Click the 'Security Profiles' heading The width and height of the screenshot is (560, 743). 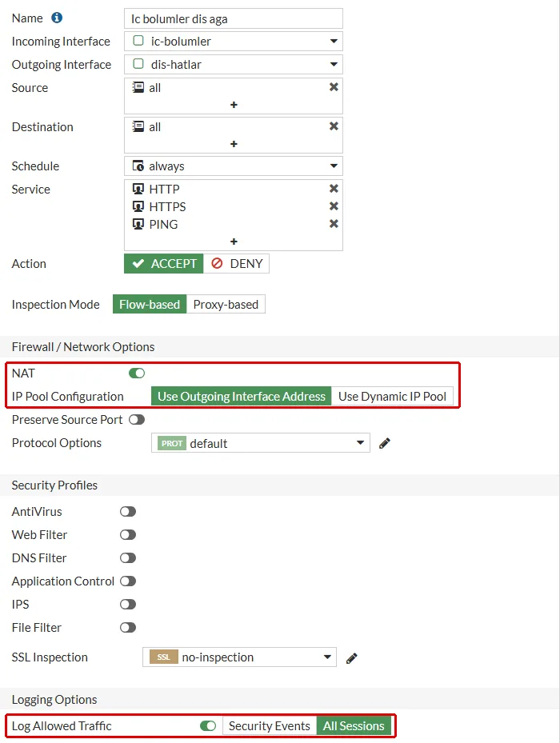coord(54,485)
